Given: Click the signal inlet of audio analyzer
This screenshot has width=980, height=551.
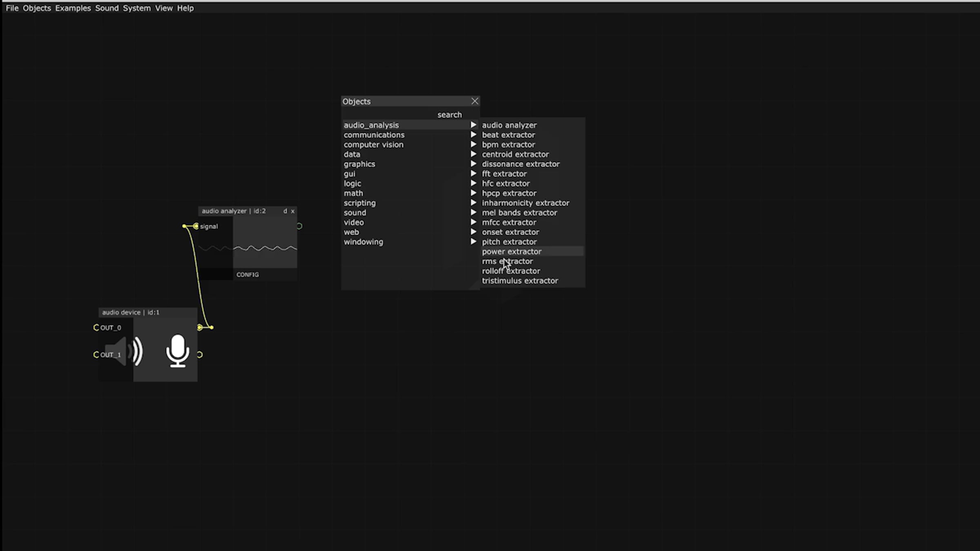Looking at the screenshot, I should pos(196,226).
